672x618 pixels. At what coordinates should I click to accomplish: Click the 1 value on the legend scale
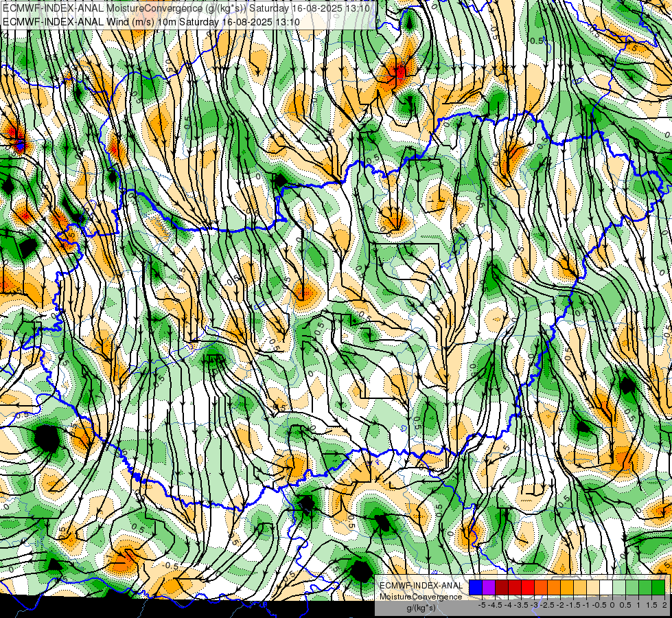(638, 605)
